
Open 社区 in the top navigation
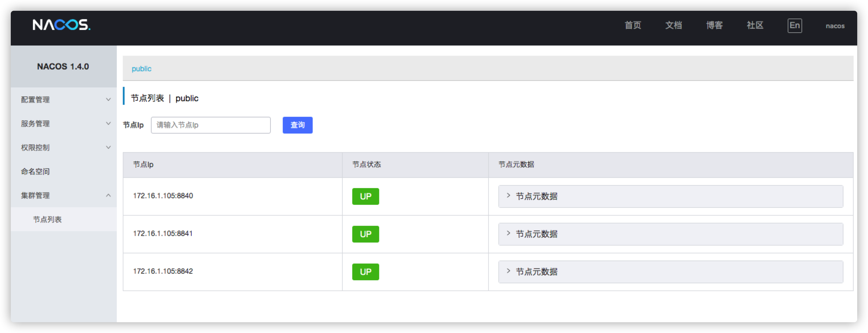coord(754,25)
